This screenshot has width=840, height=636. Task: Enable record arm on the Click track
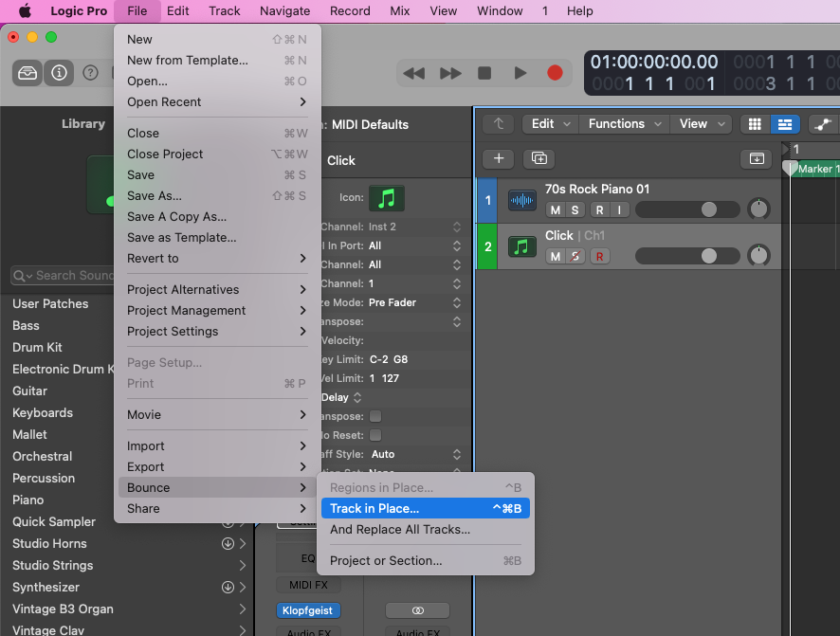[x=600, y=256]
